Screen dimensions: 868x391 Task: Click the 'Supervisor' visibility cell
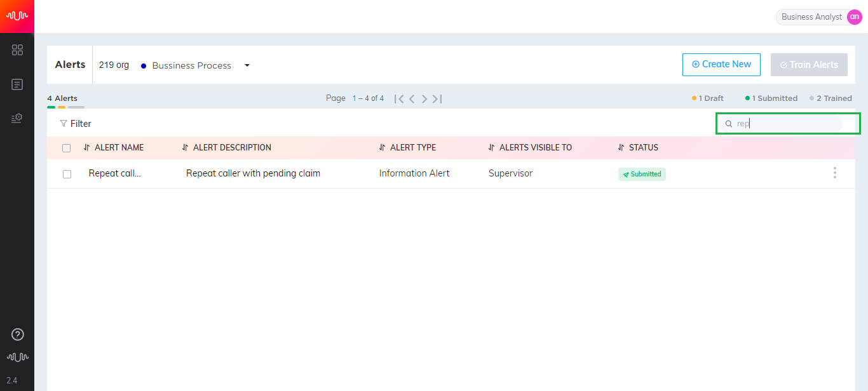click(x=510, y=173)
